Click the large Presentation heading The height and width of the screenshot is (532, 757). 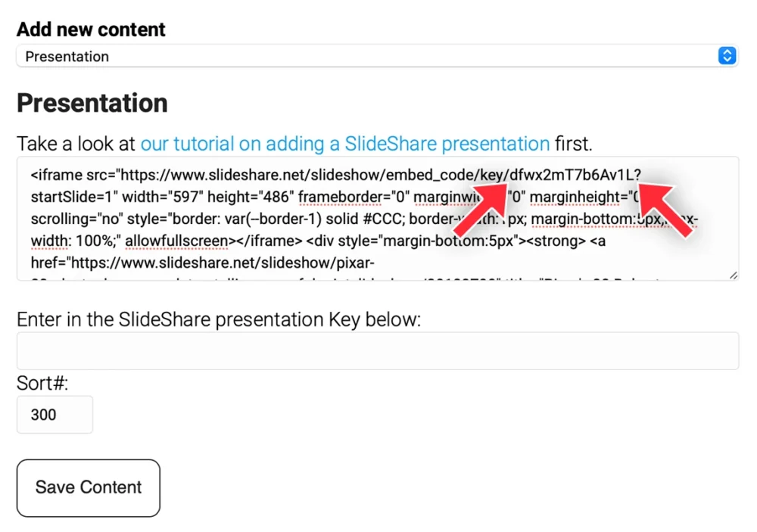[x=92, y=103]
